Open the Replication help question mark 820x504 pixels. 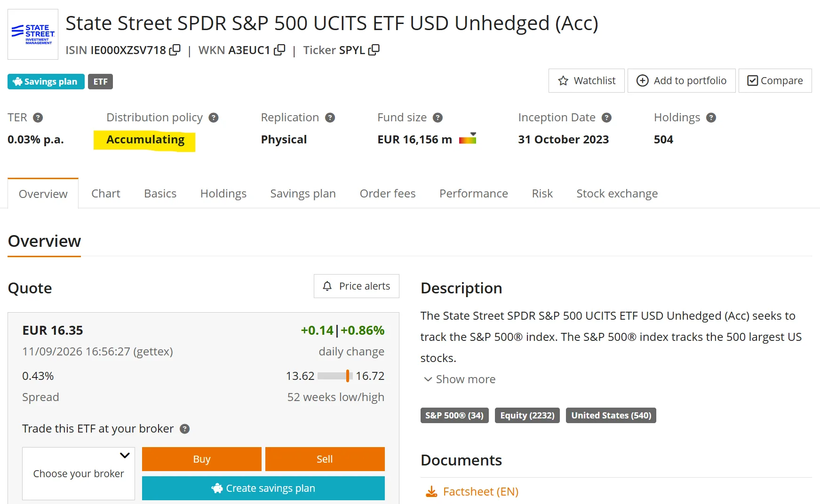[330, 118]
